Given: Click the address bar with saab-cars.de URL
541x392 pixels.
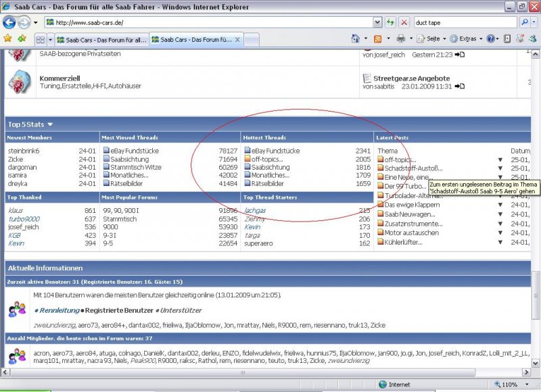Looking at the screenshot, I should [x=209, y=23].
